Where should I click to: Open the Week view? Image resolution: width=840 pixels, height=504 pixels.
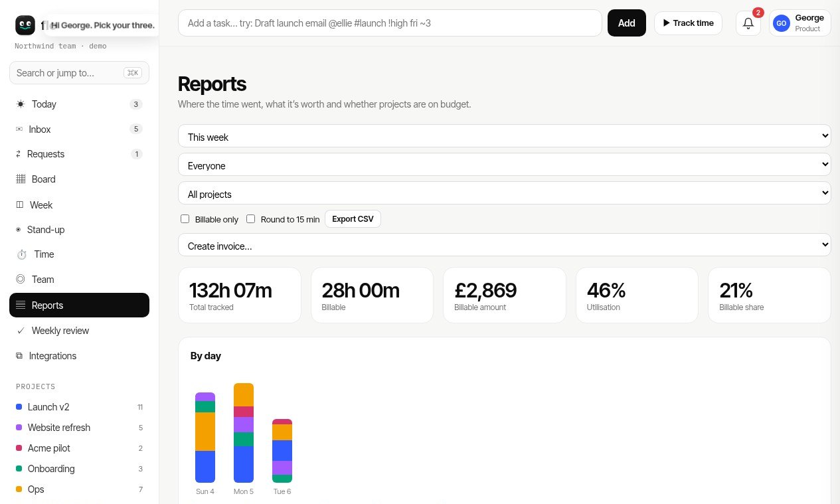click(x=79, y=205)
